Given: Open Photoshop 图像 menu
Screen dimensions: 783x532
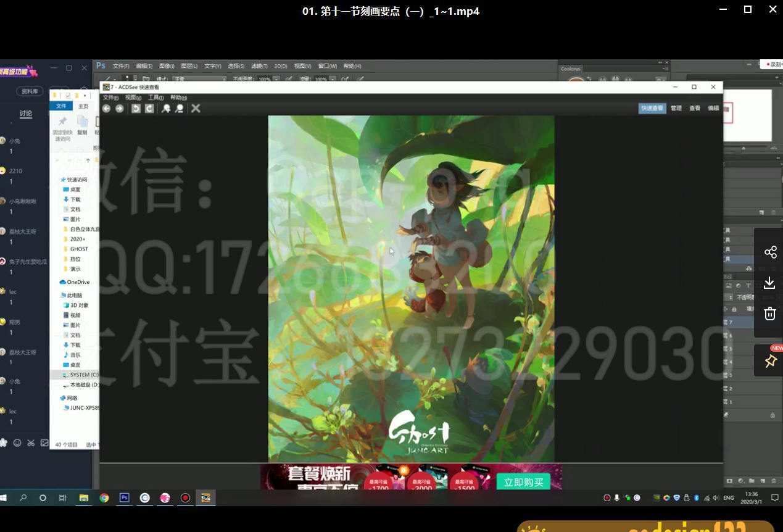Looking at the screenshot, I should tap(167, 66).
